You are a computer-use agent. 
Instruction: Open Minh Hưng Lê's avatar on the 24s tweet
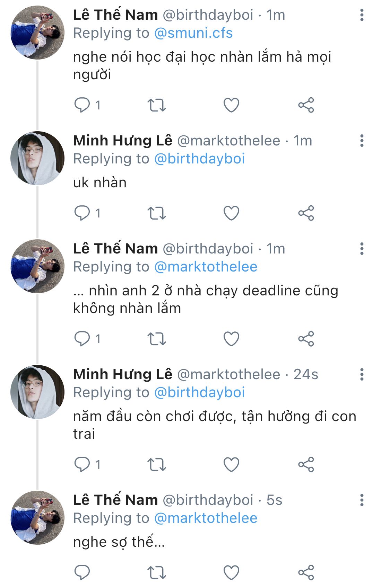37,392
